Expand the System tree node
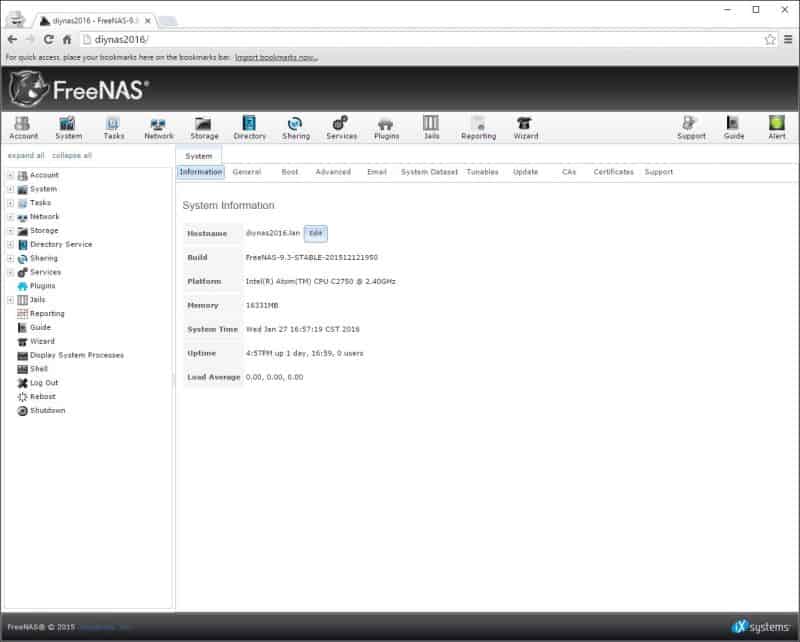Image resolution: width=800 pixels, height=642 pixels. pos(10,189)
